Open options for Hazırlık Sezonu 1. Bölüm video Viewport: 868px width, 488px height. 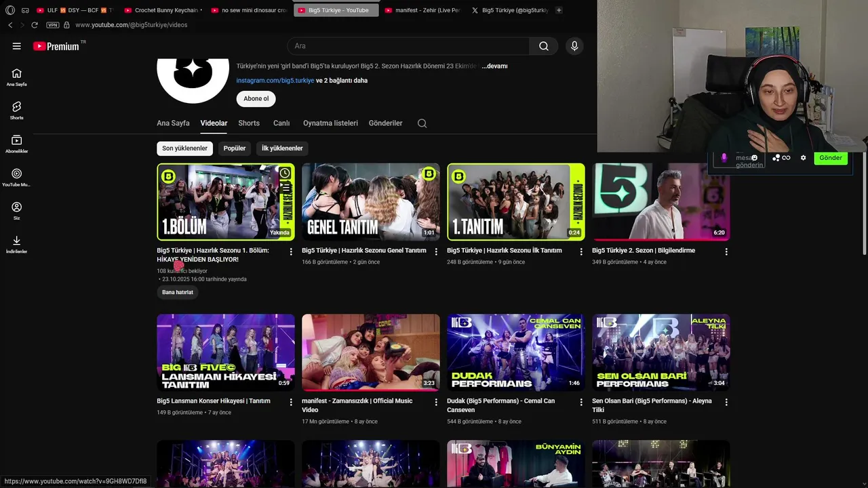pos(291,251)
